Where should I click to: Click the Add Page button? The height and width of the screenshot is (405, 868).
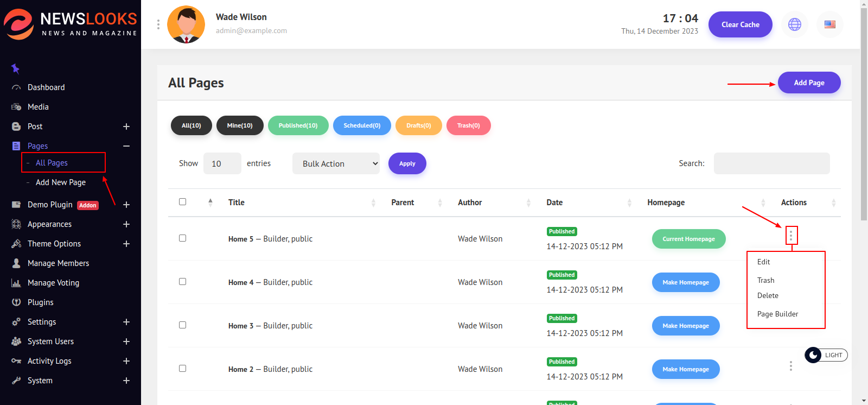tap(809, 83)
